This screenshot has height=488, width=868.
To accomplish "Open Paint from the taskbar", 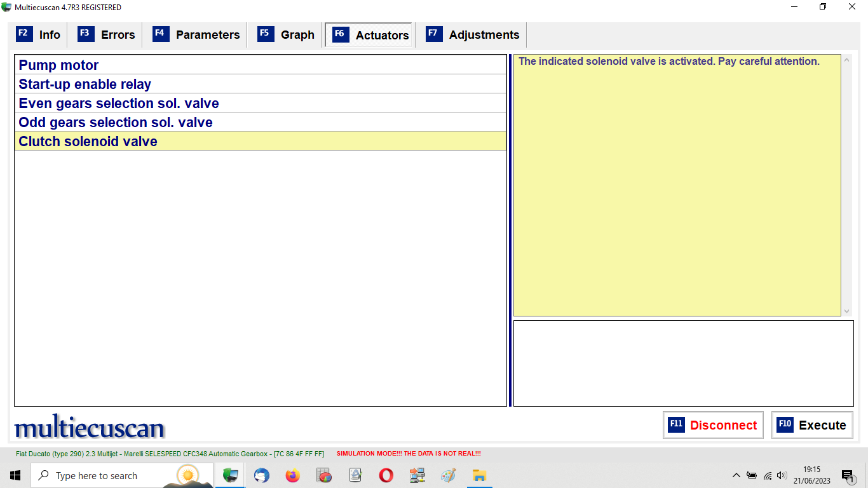I will click(x=448, y=475).
